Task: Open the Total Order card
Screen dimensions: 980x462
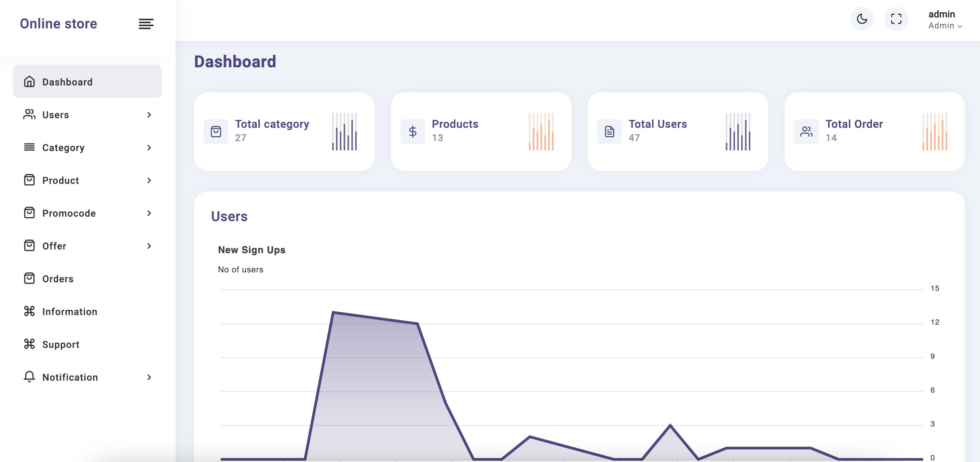Action: (x=874, y=131)
